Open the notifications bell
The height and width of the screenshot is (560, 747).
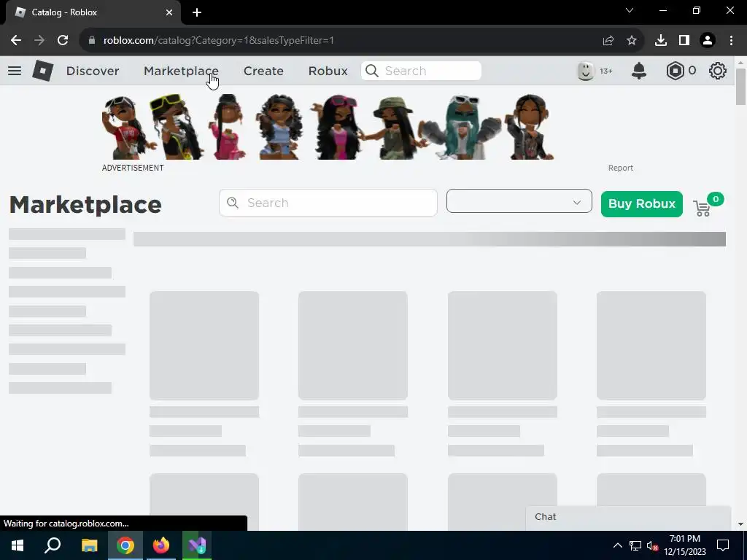[639, 71]
